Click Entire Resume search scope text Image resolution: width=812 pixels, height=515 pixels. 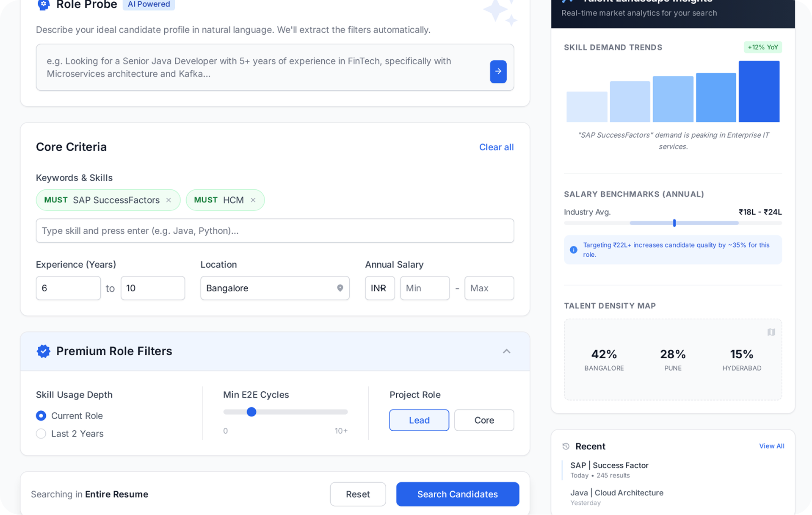tap(116, 494)
